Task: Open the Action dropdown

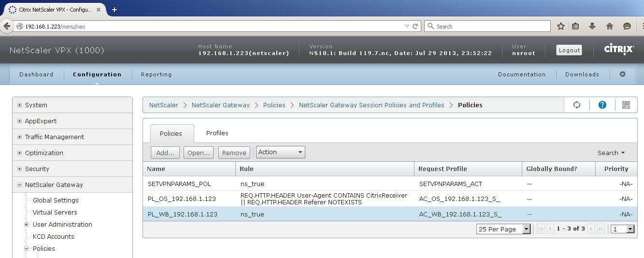Action: [x=281, y=152]
